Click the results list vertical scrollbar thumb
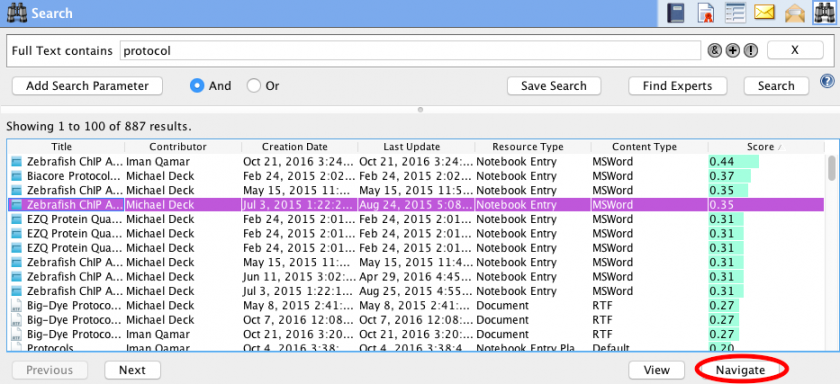Image resolution: width=840 pixels, height=384 pixels. pos(831,168)
